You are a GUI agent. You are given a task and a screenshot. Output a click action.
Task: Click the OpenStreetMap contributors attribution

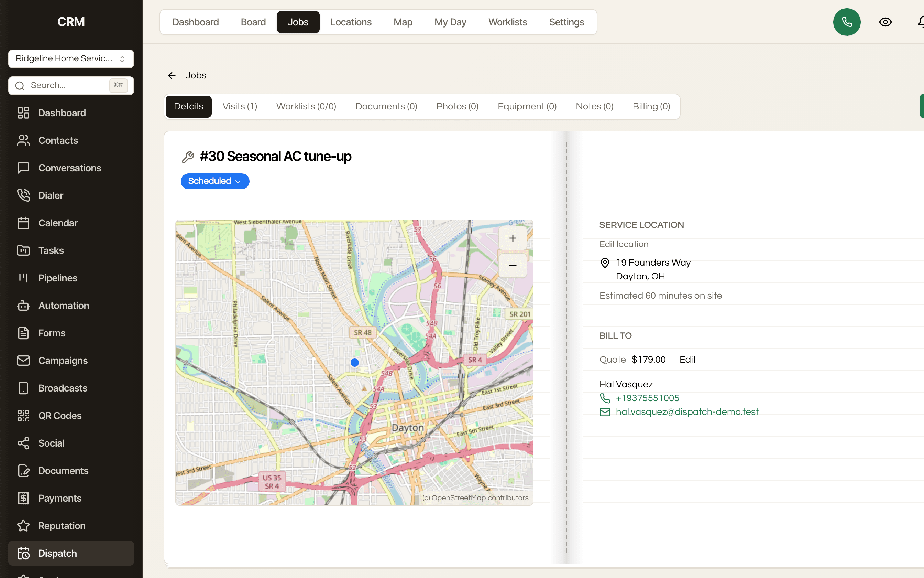(x=475, y=498)
